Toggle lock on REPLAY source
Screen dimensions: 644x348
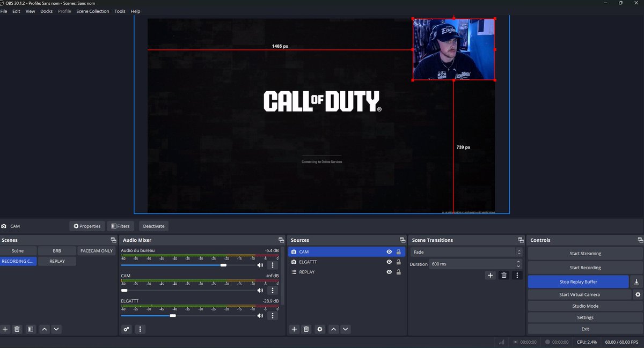[x=399, y=272]
